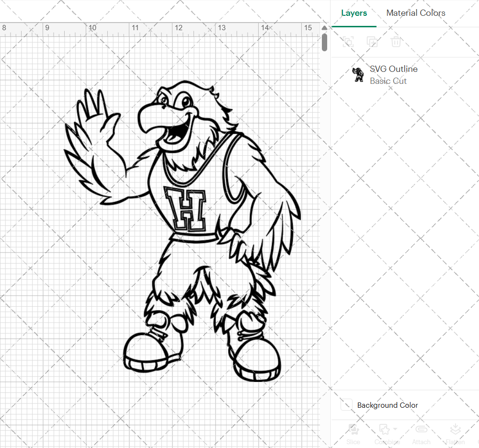This screenshot has width=479, height=448.
Task: Click the Flatten tool icon
Action: pyautogui.click(x=455, y=429)
